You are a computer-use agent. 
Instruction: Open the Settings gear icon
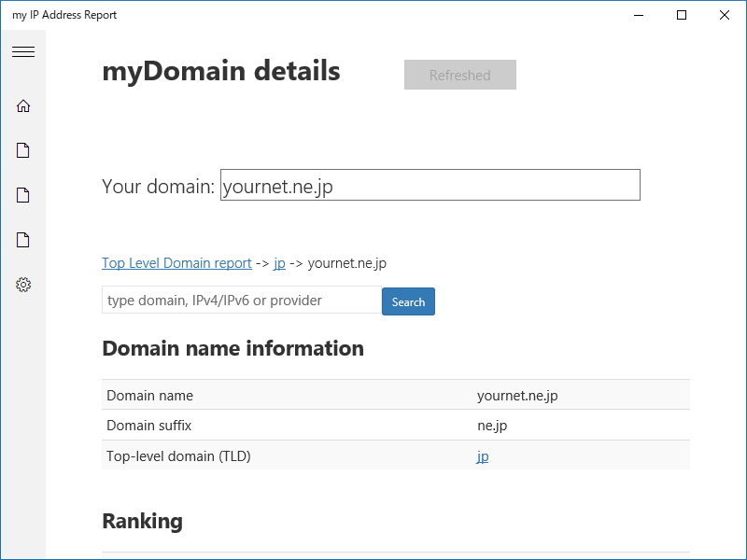(x=23, y=285)
